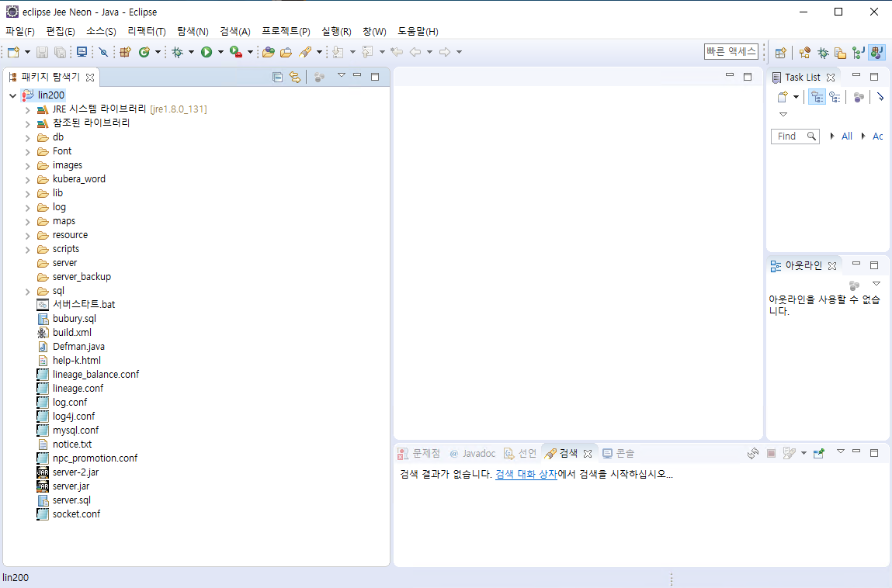Open the 파일(F) menu

pos(20,31)
